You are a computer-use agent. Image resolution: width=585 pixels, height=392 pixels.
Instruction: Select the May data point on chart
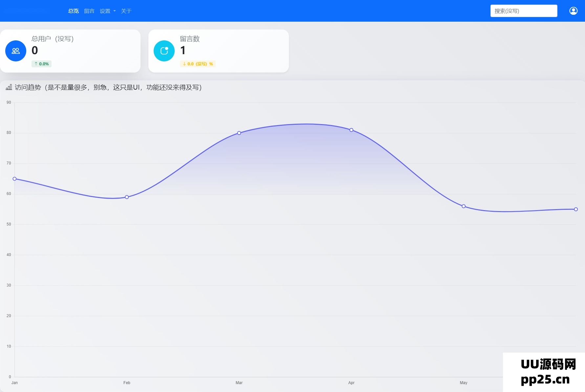tap(464, 207)
